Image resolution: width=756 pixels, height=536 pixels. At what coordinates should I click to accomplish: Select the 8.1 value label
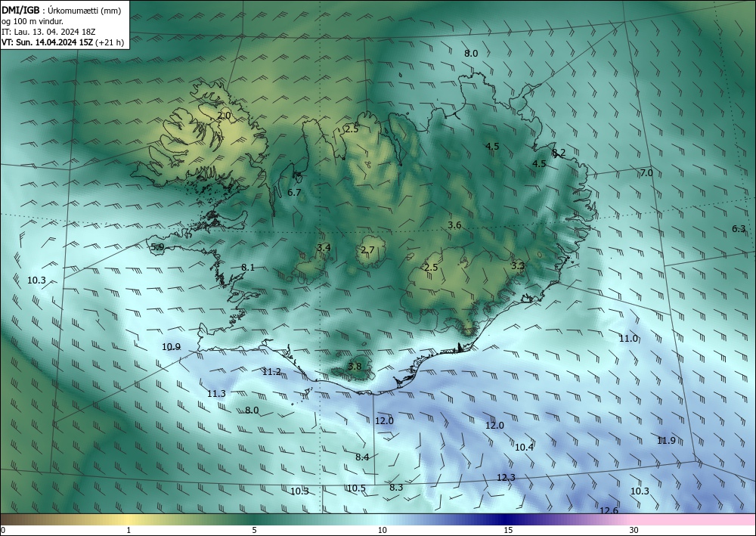(x=248, y=267)
